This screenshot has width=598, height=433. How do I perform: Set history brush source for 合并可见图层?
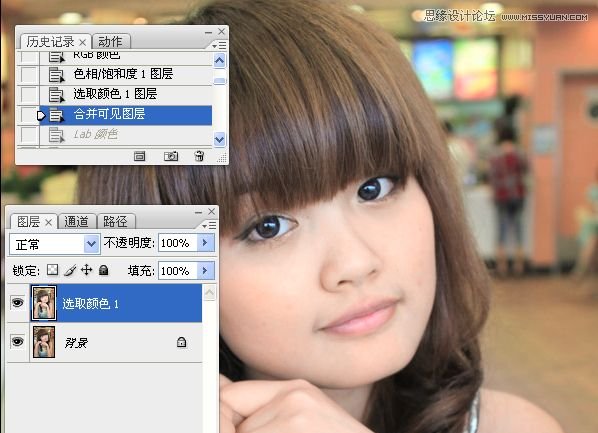click(29, 115)
